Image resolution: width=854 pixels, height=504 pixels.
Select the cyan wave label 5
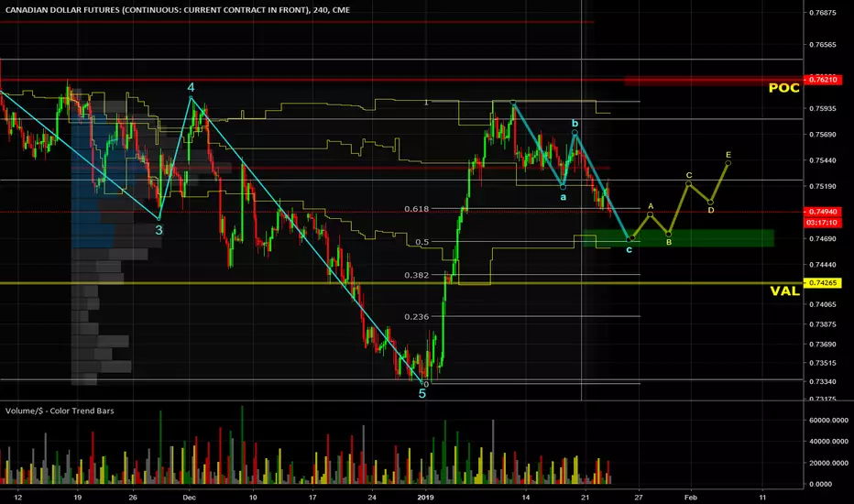(422, 393)
